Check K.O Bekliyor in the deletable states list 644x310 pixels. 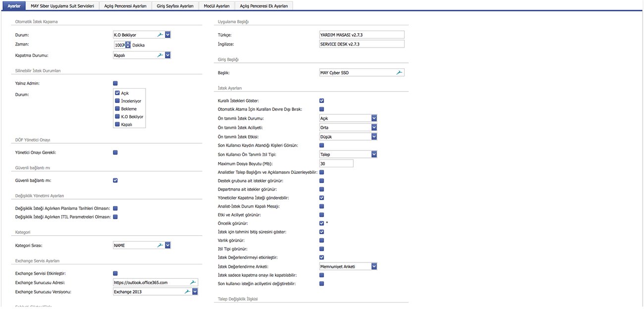tap(117, 116)
